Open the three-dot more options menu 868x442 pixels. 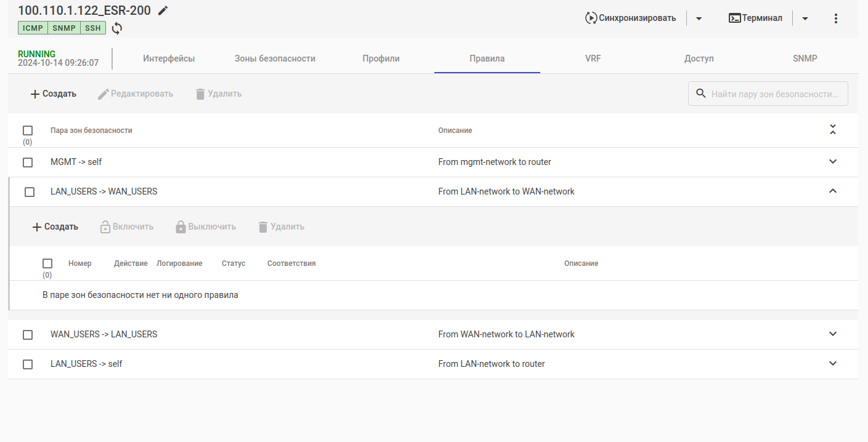(x=835, y=18)
